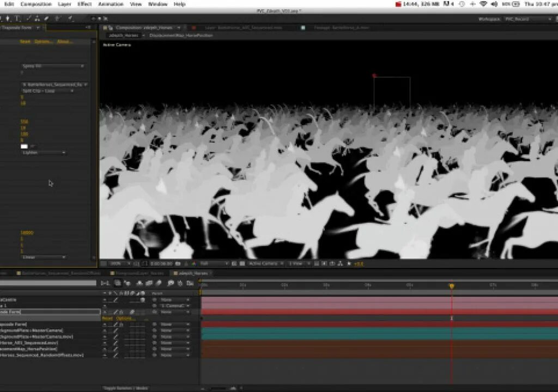Click exposure value +0.0 in viewer
This screenshot has width=558, height=392.
pyautogui.click(x=359, y=264)
